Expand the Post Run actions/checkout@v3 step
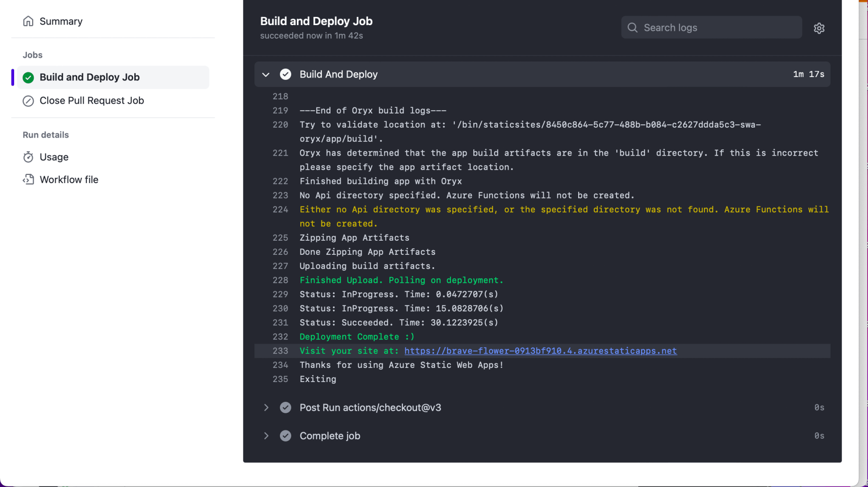 [266, 408]
